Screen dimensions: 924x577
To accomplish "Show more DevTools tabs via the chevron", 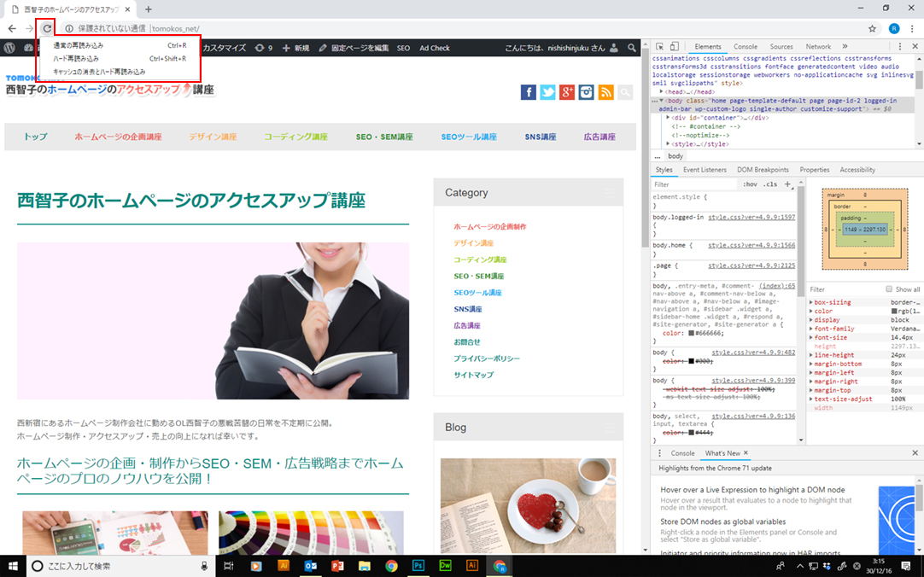I will (x=845, y=47).
